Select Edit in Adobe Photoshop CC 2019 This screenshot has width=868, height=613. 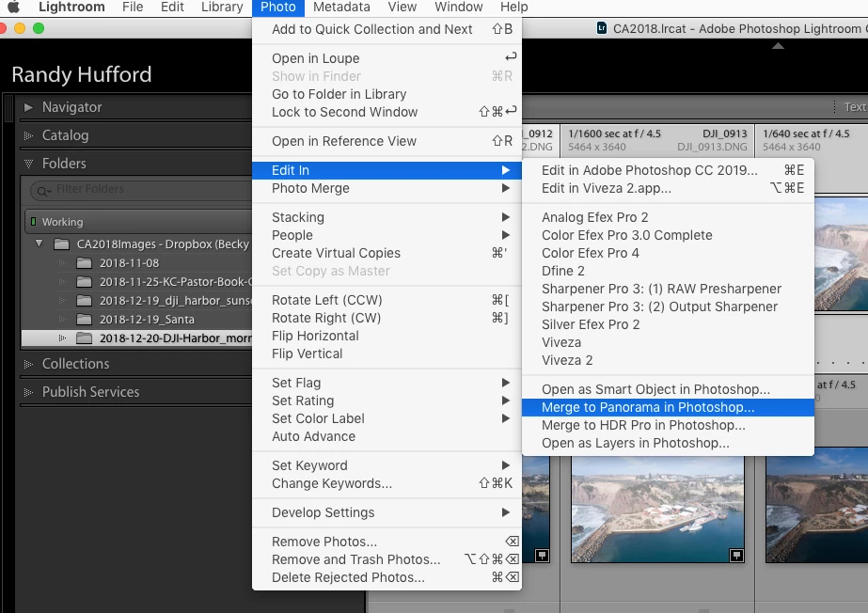(x=668, y=170)
